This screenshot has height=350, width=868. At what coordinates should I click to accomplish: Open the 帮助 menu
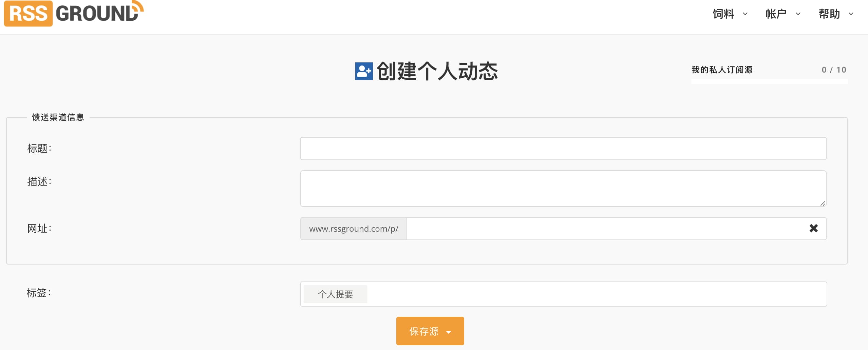coord(829,14)
